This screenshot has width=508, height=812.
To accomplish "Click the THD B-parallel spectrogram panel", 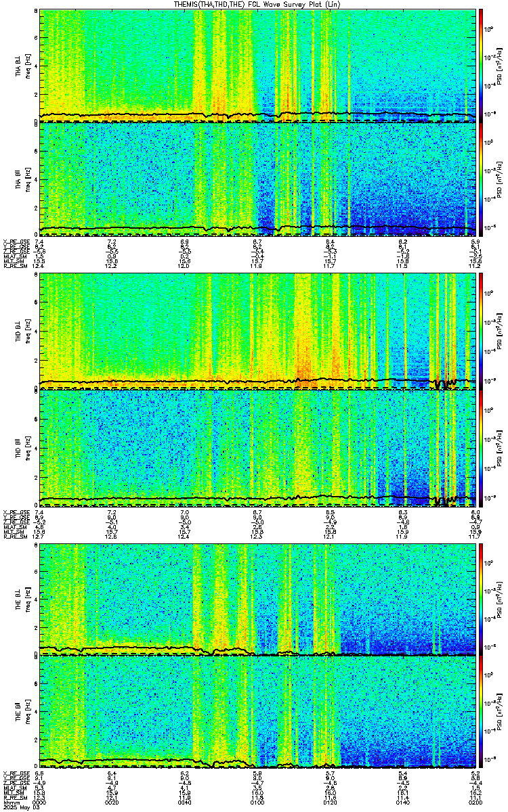I will click(x=258, y=448).
